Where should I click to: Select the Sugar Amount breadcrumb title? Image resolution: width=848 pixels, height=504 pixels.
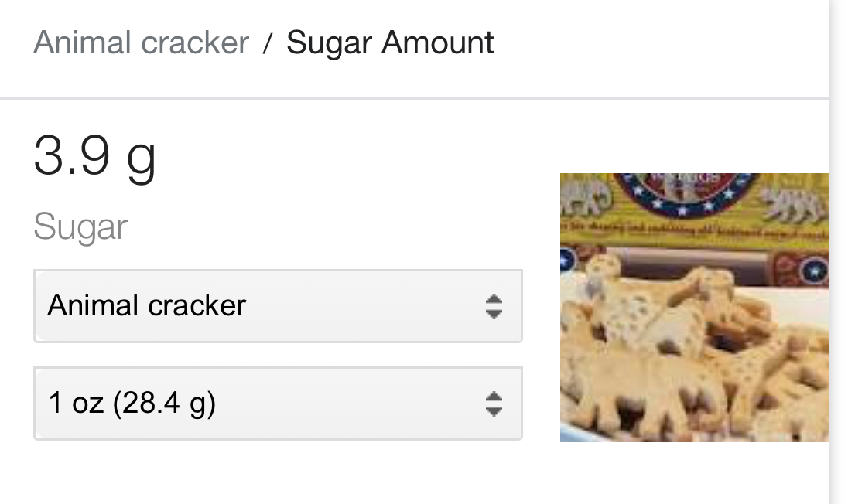point(390,43)
